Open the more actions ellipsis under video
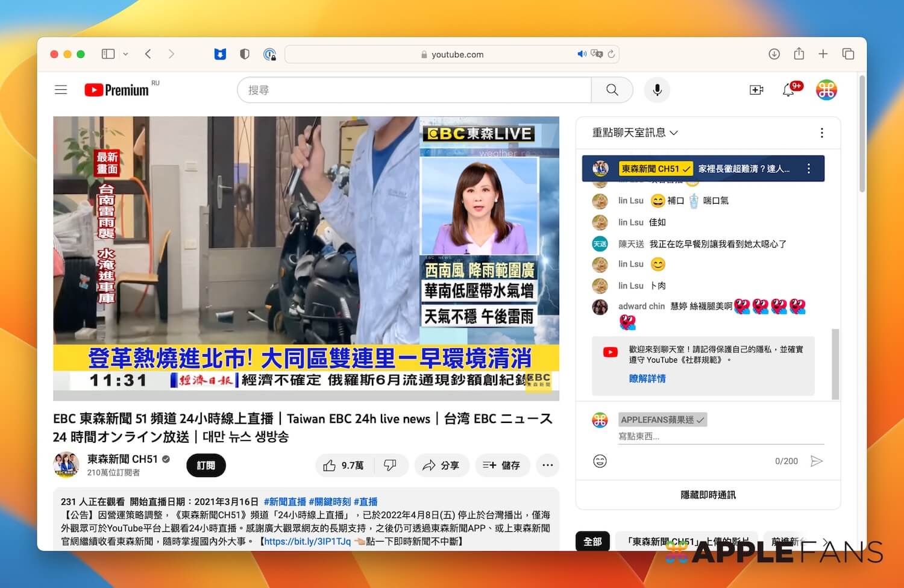This screenshot has height=588, width=904. point(548,465)
